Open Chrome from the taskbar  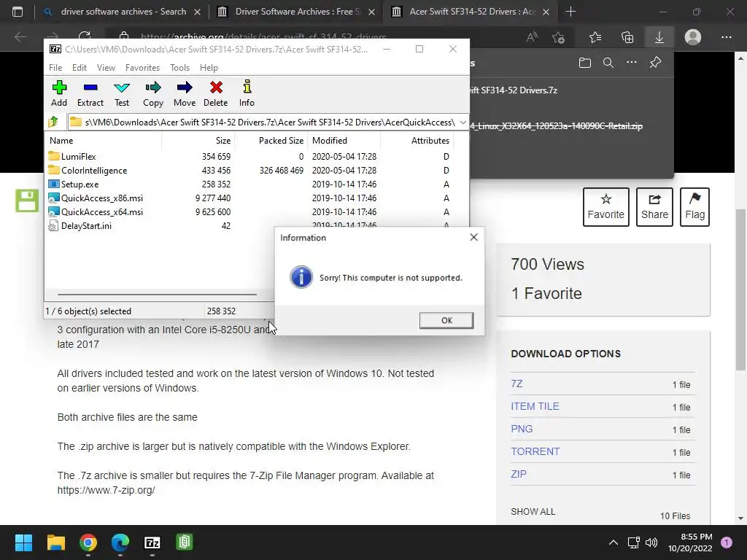(x=88, y=542)
